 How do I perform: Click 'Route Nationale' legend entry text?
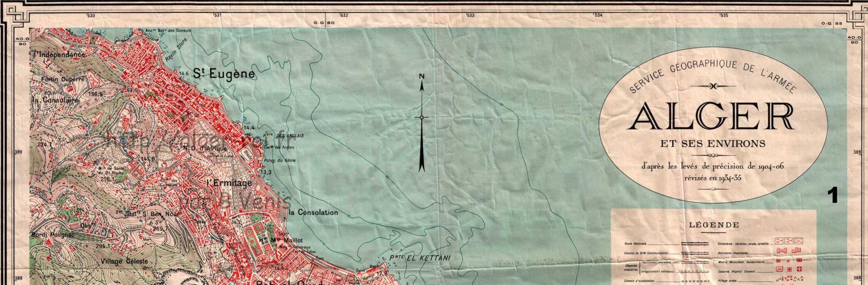coord(636,244)
